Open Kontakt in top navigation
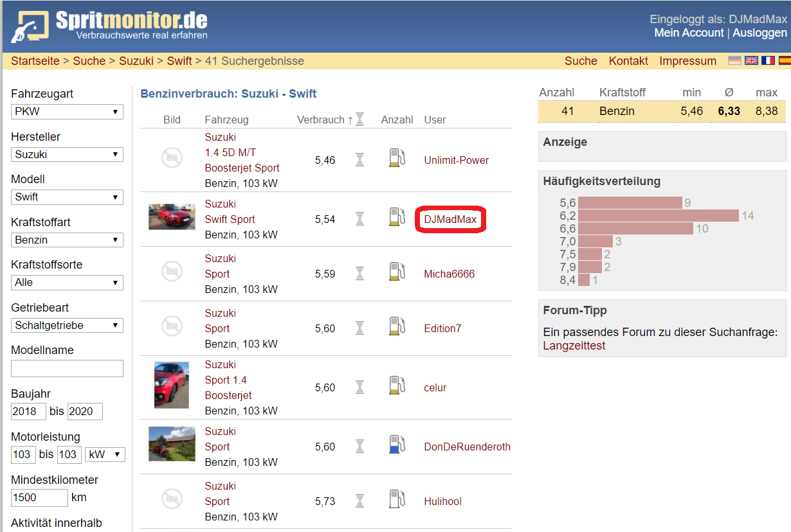791x532 pixels. [x=628, y=61]
